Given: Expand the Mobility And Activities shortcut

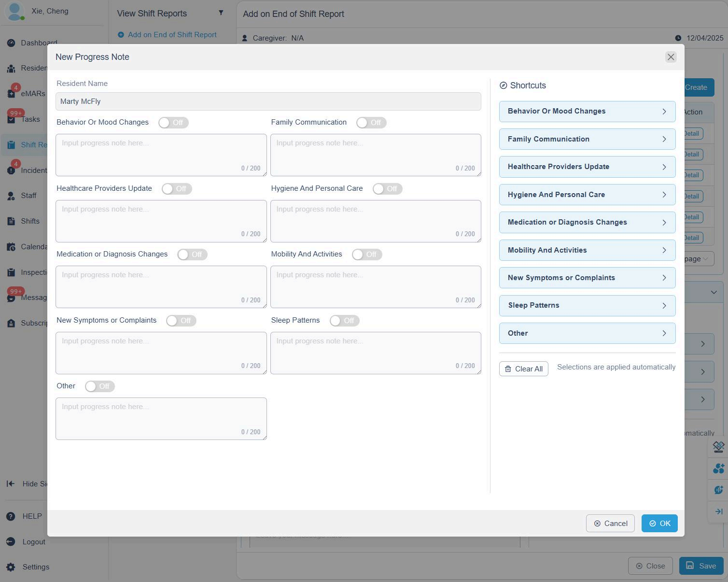Looking at the screenshot, I should 587,250.
